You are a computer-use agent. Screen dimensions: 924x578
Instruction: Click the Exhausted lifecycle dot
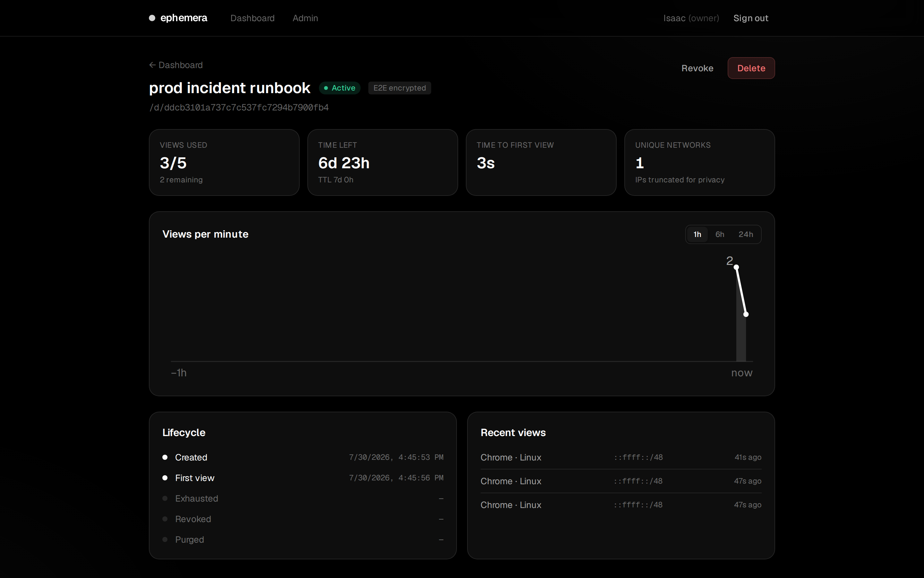point(165,498)
